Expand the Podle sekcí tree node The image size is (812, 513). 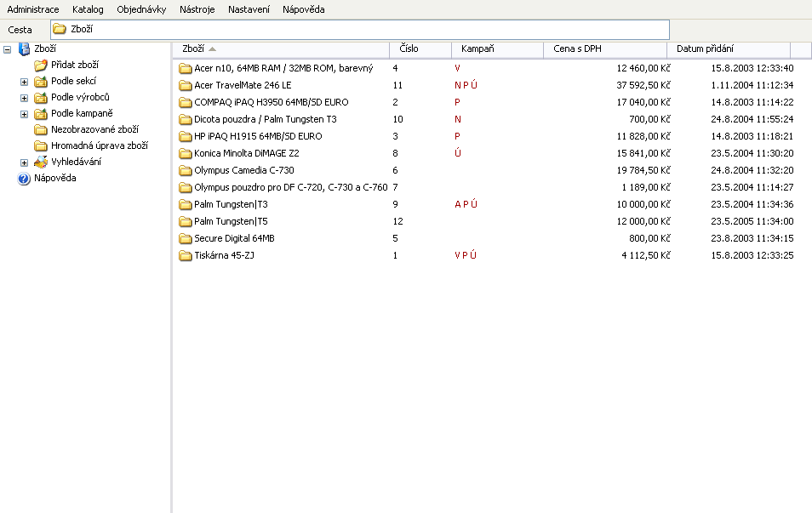pyautogui.click(x=24, y=82)
